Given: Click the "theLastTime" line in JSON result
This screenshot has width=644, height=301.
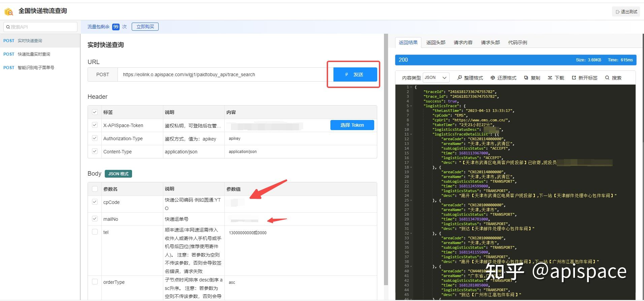Looking at the screenshot, I should pyautogui.click(x=473, y=111).
